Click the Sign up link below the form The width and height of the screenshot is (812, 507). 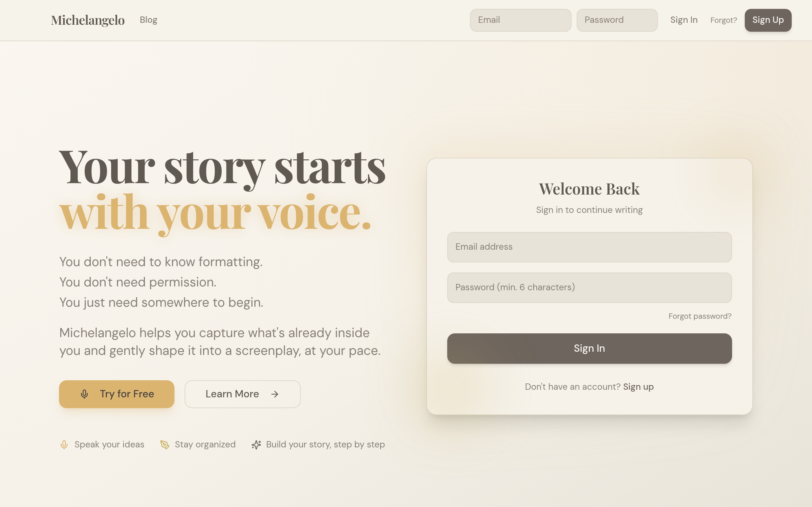pos(638,387)
